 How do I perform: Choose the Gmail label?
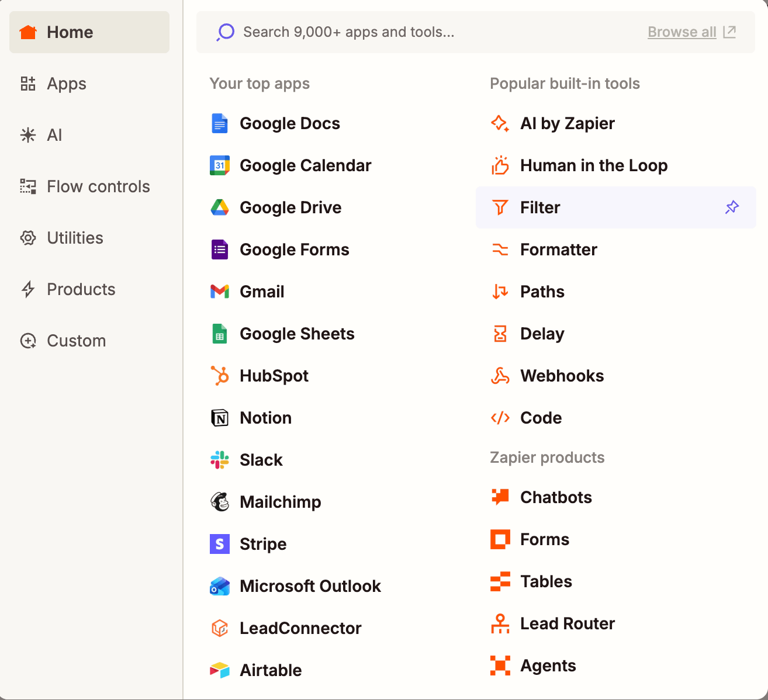click(x=262, y=292)
